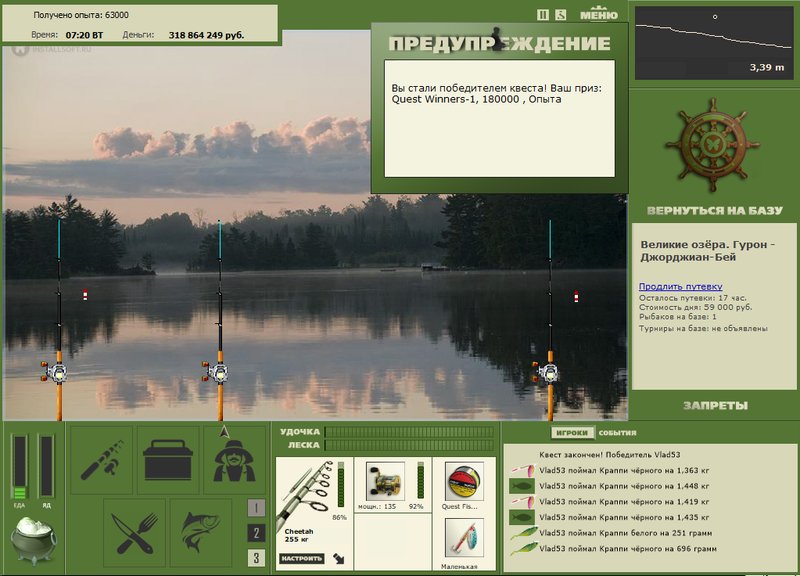The height and width of the screenshot is (576, 800).
Task: Switch to rod slot 3
Action: 256,558
